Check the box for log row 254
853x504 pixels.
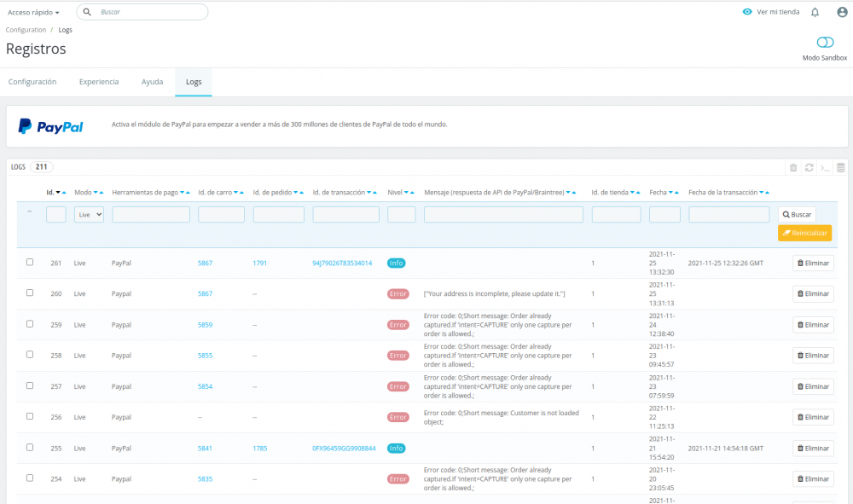(x=30, y=478)
